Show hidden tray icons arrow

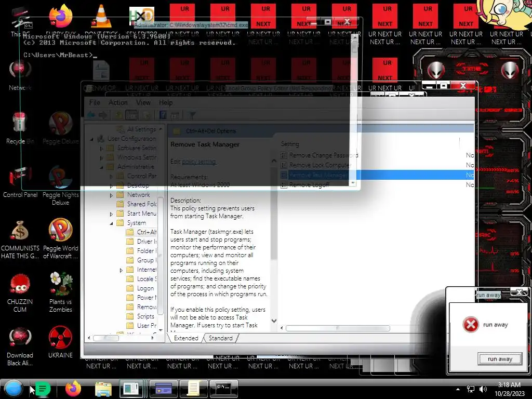pos(458,389)
